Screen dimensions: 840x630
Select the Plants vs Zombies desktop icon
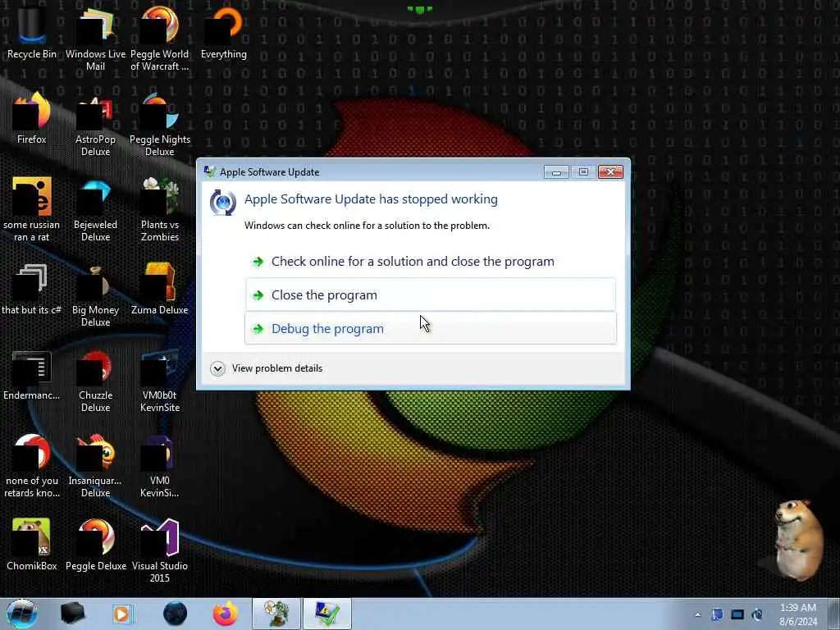click(x=160, y=209)
